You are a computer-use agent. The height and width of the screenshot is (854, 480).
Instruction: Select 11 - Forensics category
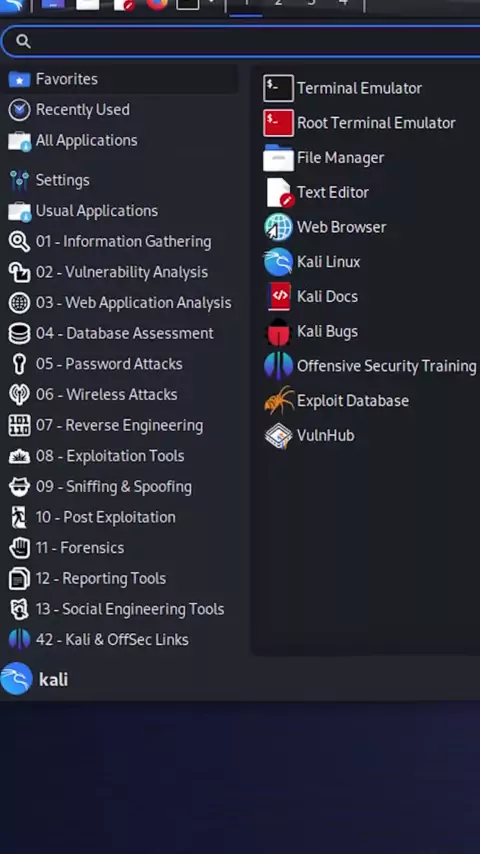point(119,547)
